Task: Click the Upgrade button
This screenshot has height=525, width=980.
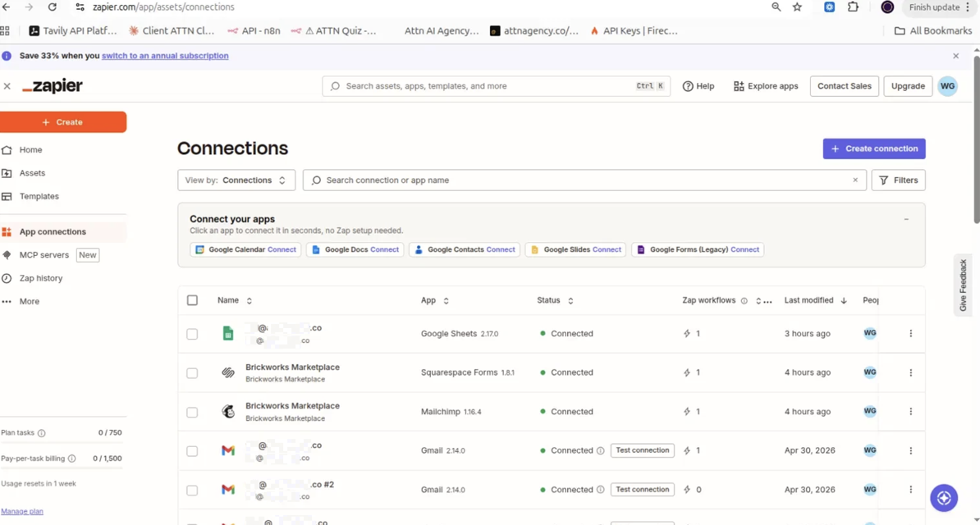Action: (908, 86)
